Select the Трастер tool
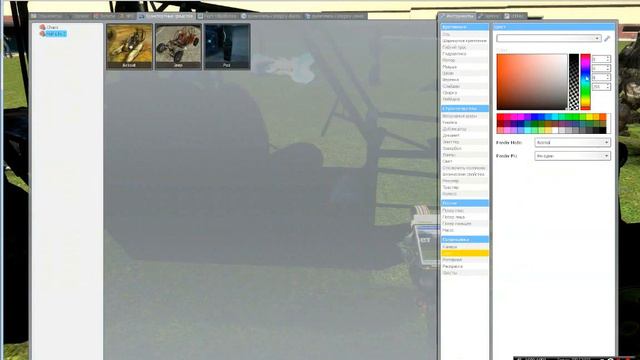The height and width of the screenshot is (360, 640). coord(464,187)
